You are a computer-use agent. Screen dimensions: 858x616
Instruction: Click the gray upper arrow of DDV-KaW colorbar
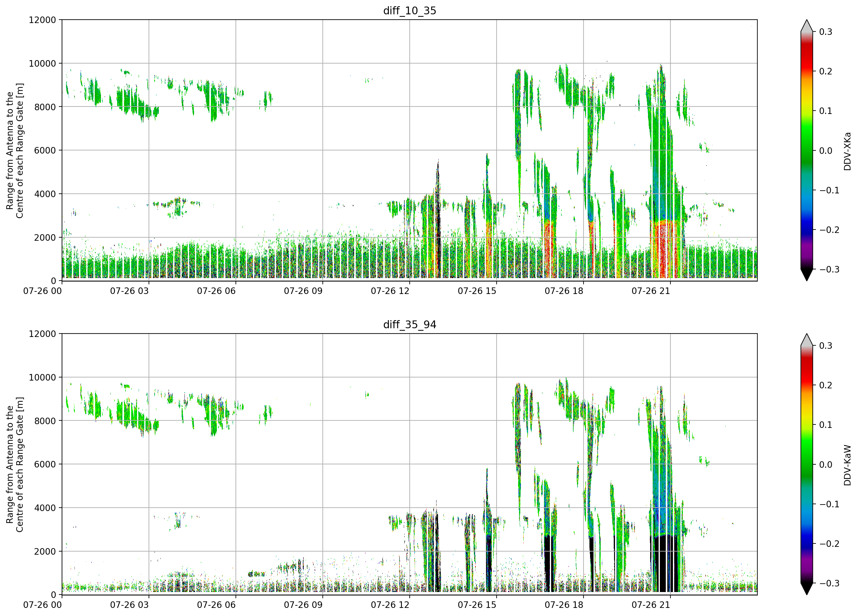pos(807,340)
